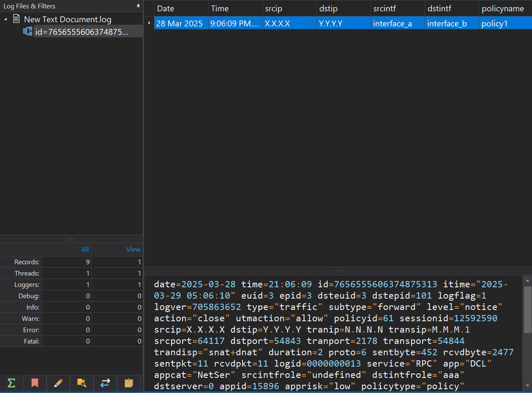Click the pin icon of Log Files & Filters panel
Viewport: 532px width, 393px height.
click(x=138, y=6)
